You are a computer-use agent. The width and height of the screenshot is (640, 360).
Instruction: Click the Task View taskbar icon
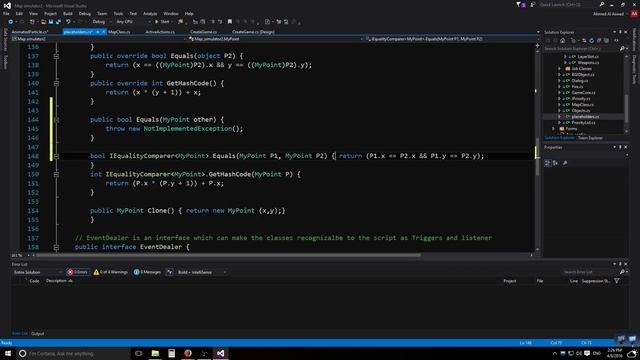pos(139,353)
